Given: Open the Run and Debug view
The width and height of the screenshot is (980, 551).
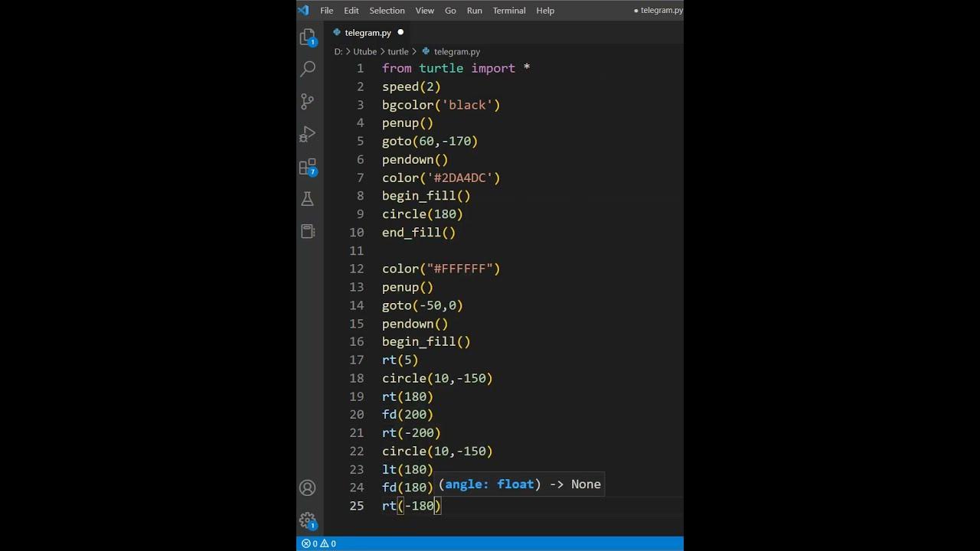Looking at the screenshot, I should tap(308, 135).
